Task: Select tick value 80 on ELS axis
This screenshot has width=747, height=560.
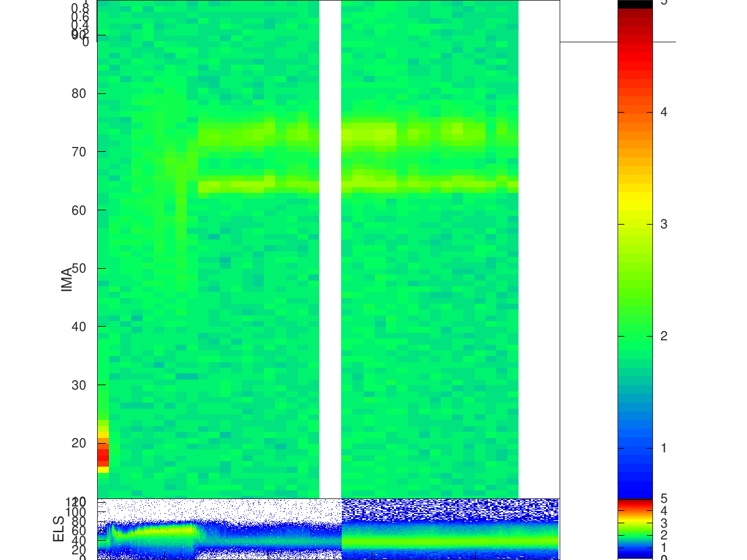Action: (78, 521)
